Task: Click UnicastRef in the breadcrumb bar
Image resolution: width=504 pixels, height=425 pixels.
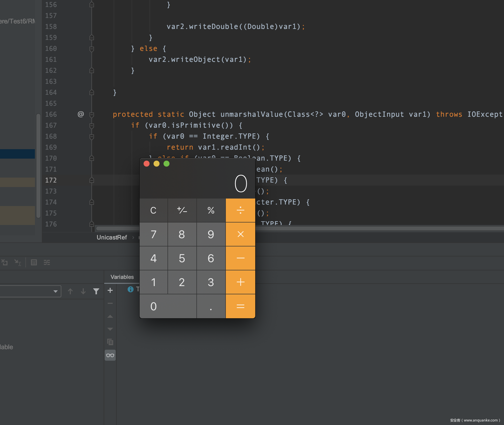Action: (x=112, y=237)
